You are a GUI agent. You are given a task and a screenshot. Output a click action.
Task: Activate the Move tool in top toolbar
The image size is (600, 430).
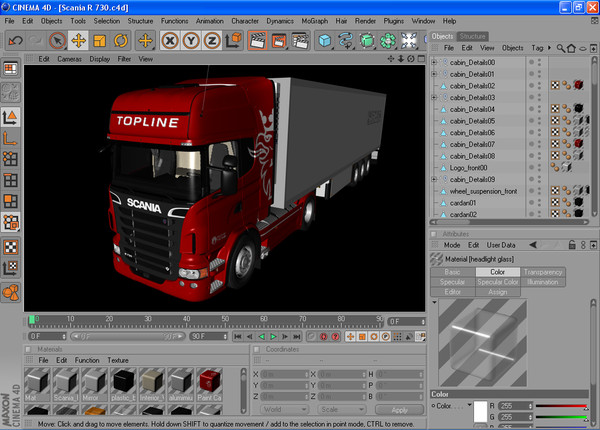(x=78, y=41)
